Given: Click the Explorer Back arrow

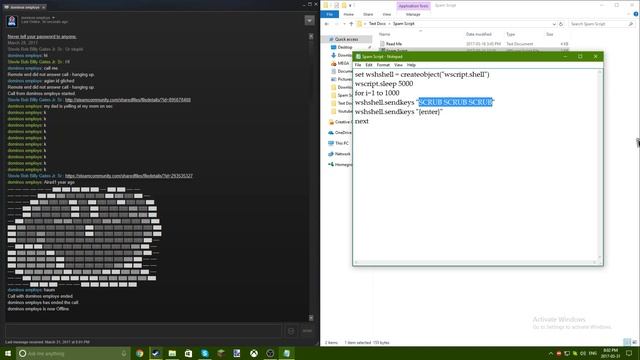Looking at the screenshot, I should pos(327,24).
